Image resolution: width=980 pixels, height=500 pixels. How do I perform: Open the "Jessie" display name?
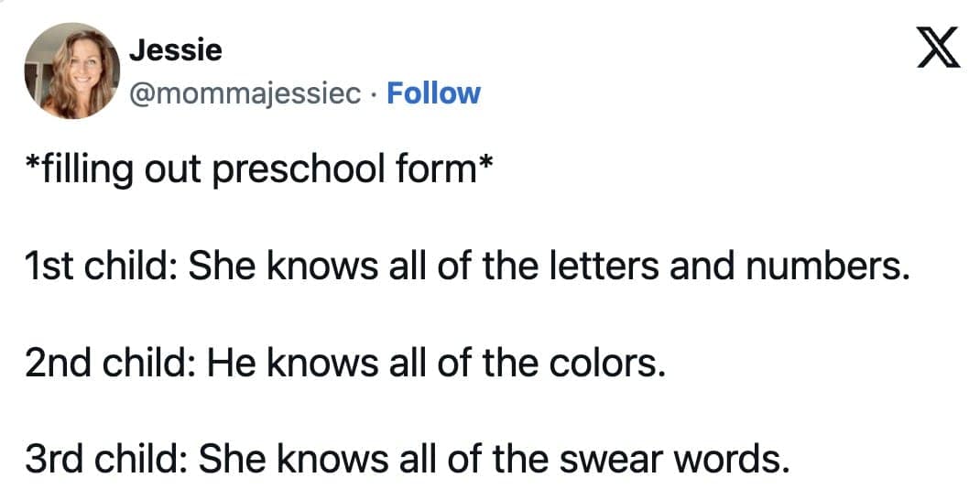(x=176, y=50)
